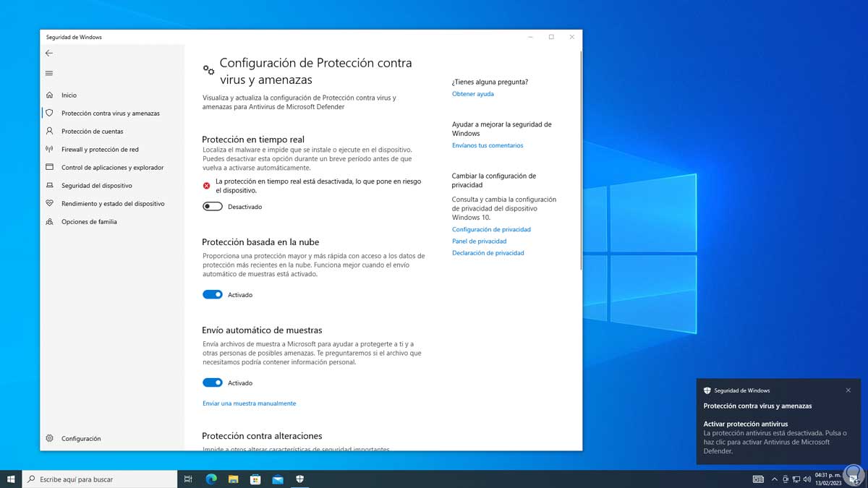Dismiss the Seguridad de Windows notification
868x488 pixels.
click(848, 390)
